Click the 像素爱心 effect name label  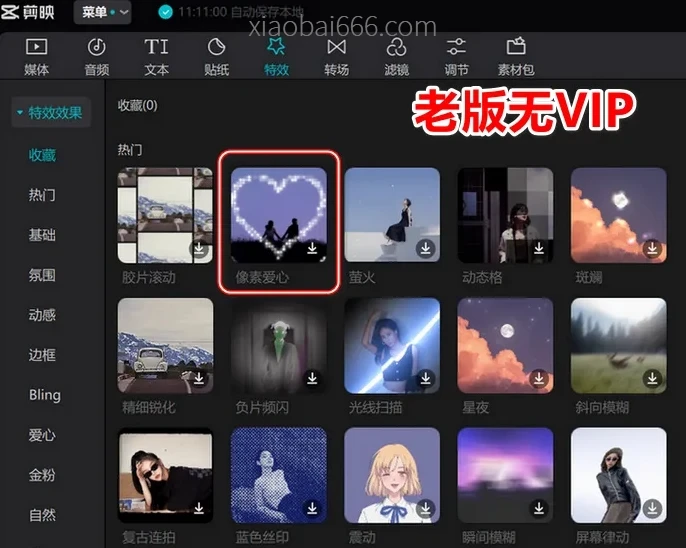pyautogui.click(x=262, y=277)
